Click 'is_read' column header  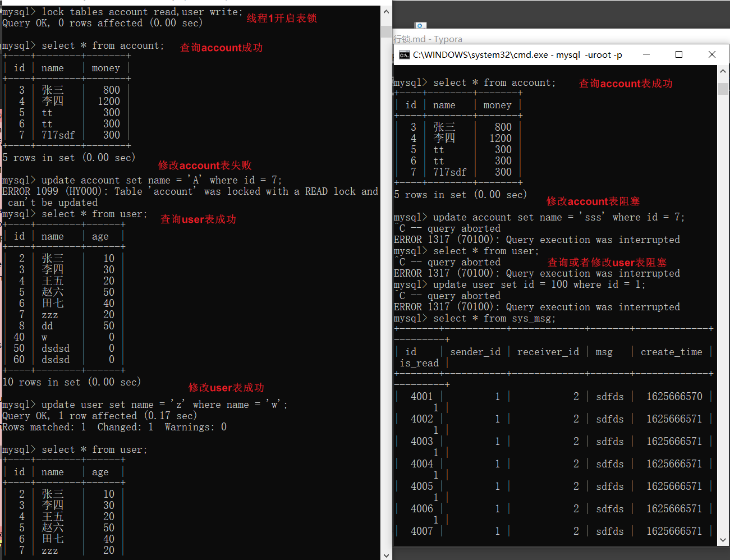419,363
